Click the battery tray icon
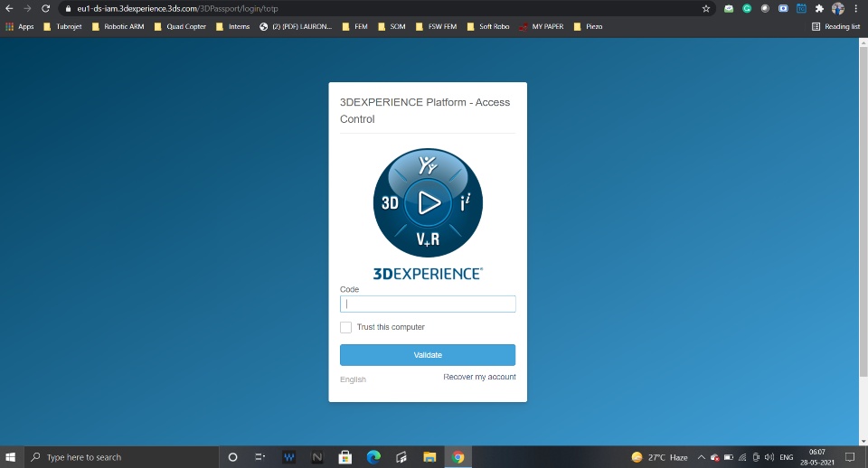868x468 pixels. [x=729, y=457]
